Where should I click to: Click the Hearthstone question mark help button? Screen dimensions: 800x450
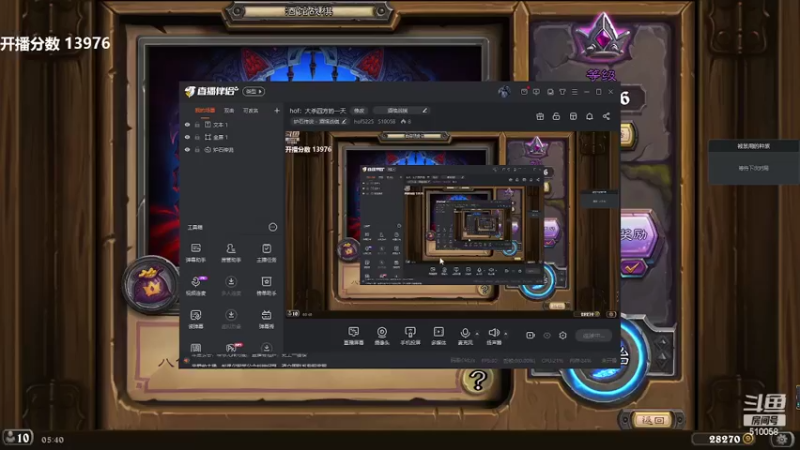(478, 381)
